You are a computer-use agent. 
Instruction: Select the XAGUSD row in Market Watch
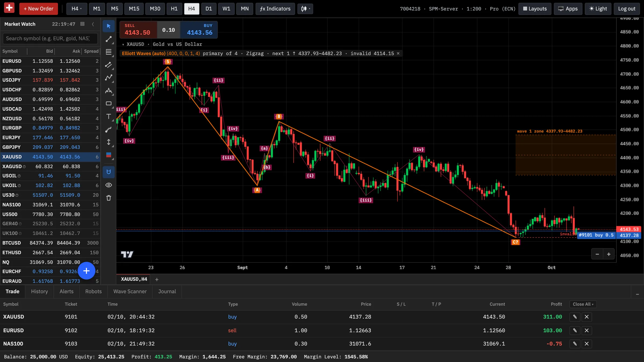pyautogui.click(x=50, y=166)
